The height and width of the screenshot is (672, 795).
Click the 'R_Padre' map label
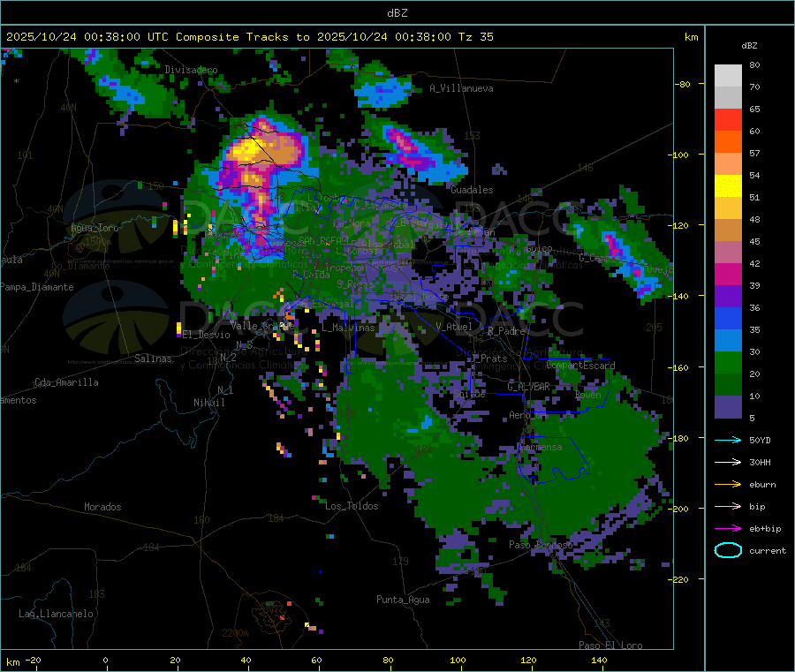(x=506, y=331)
